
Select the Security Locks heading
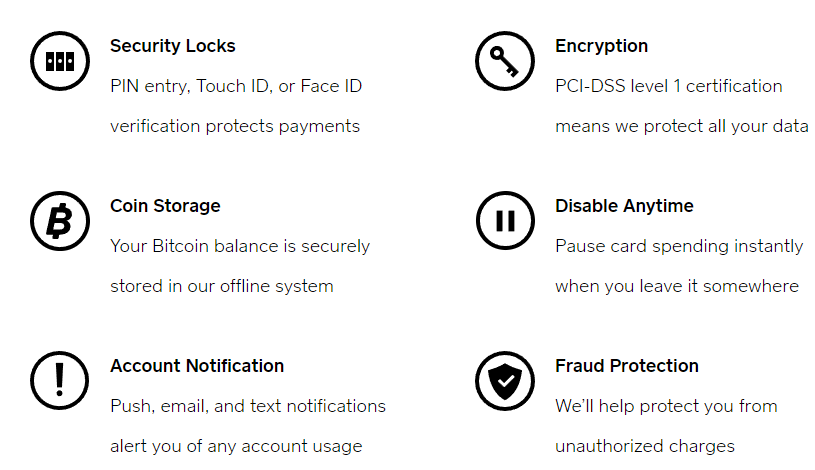172,46
